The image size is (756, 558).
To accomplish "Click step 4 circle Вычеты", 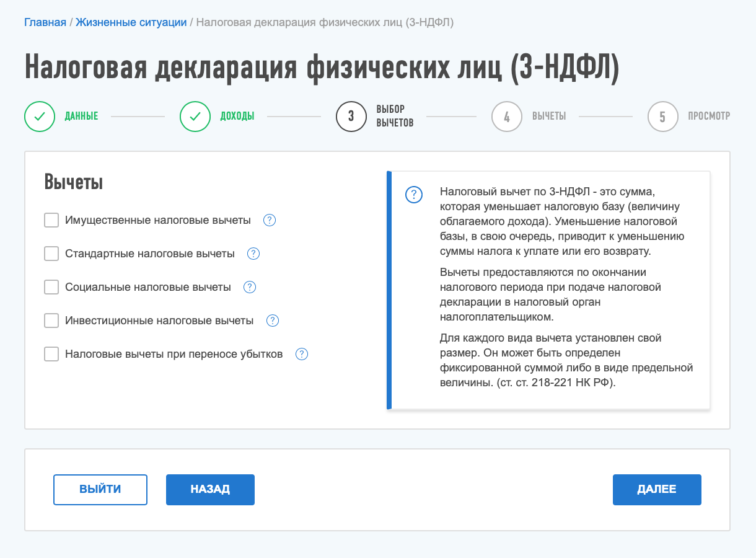I will pos(507,117).
